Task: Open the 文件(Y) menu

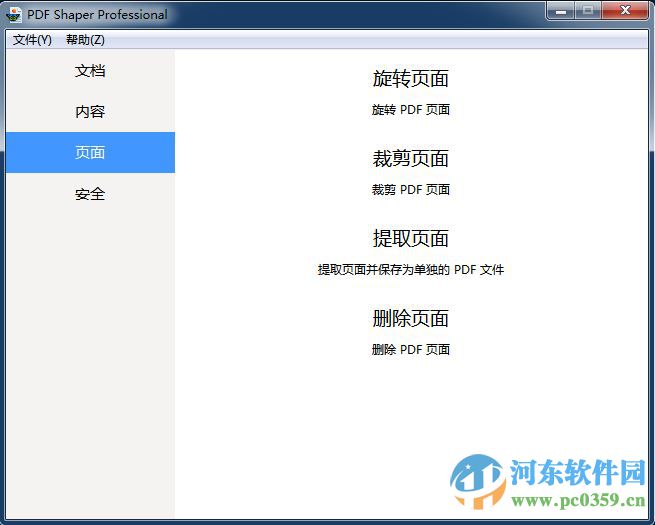Action: coord(32,40)
